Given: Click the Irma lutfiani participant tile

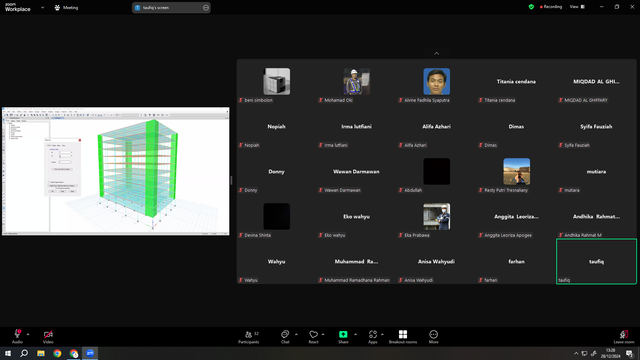Looking at the screenshot, I should point(356,127).
